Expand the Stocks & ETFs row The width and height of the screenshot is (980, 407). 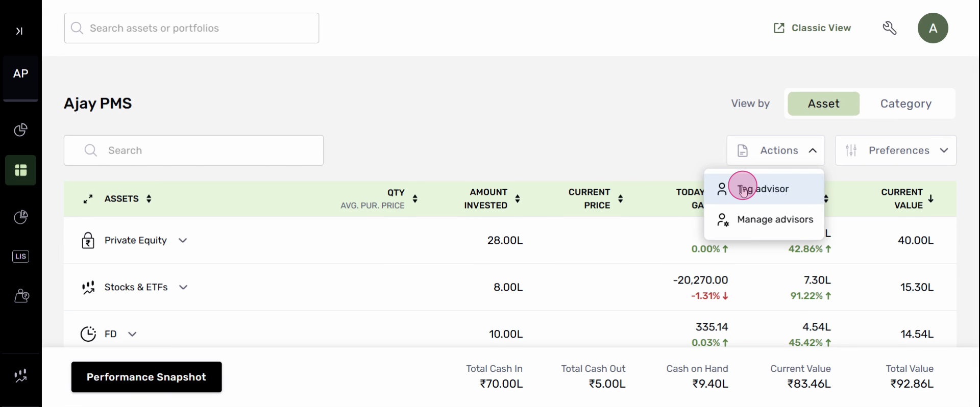(x=183, y=287)
